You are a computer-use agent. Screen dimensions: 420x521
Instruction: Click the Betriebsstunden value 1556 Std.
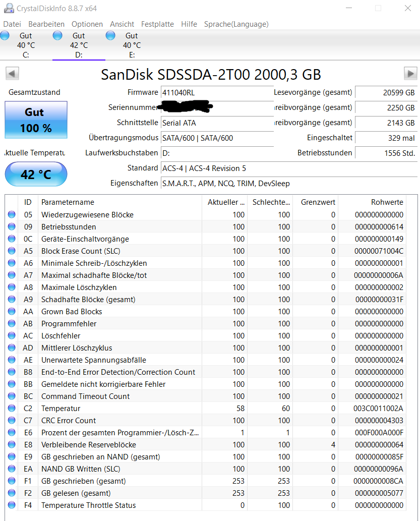point(386,153)
